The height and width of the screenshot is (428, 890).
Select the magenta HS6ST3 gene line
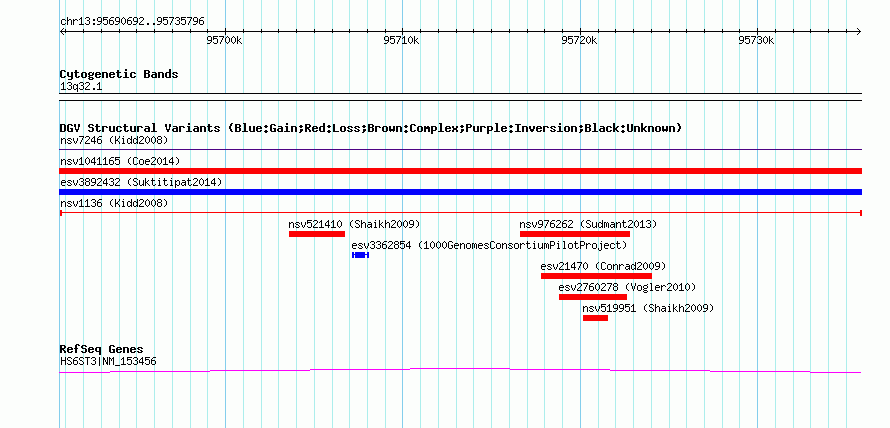click(x=461, y=371)
